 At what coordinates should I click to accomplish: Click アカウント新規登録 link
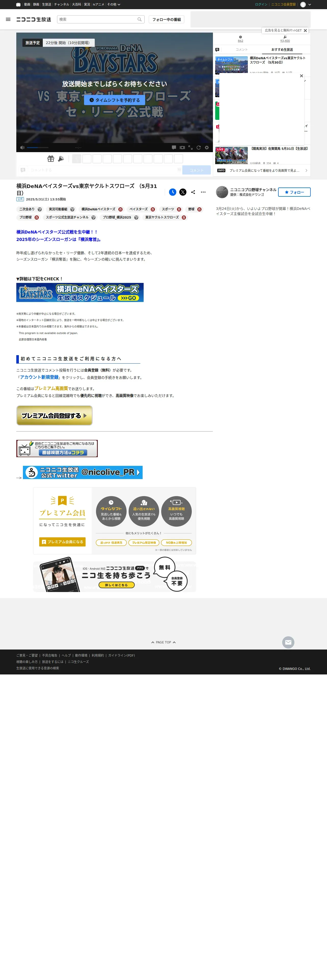[x=39, y=377]
